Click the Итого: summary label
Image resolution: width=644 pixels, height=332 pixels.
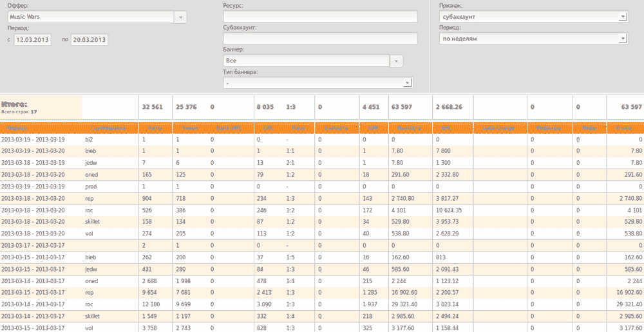(14, 104)
